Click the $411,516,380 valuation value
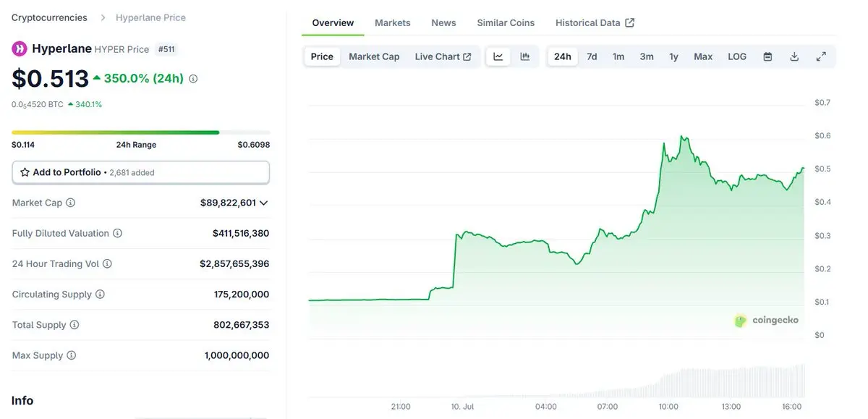 pyautogui.click(x=241, y=233)
